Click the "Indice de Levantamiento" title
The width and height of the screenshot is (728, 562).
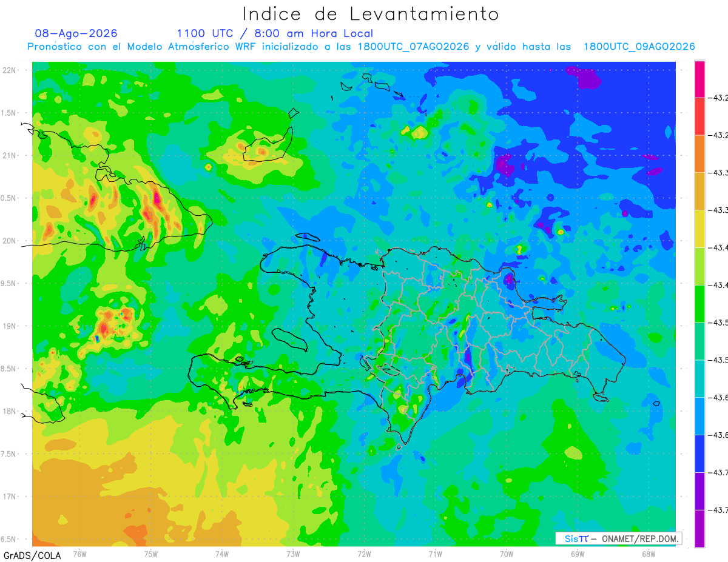pyautogui.click(x=371, y=14)
